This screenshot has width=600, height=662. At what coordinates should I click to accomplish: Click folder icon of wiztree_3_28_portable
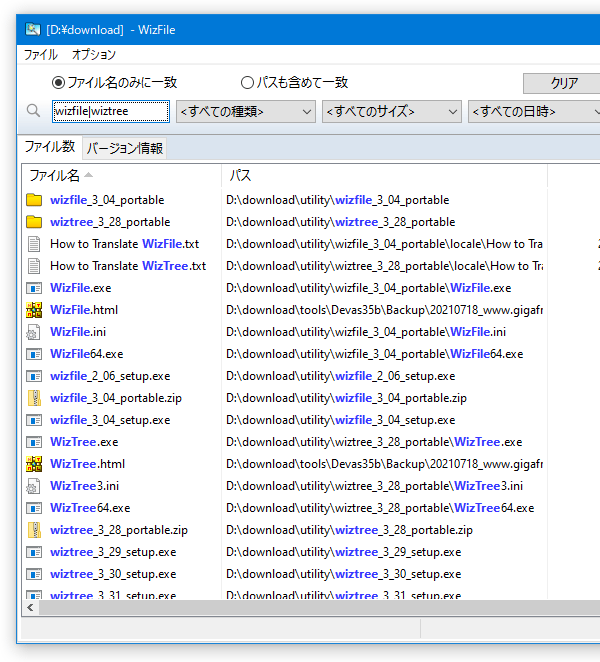[34, 222]
